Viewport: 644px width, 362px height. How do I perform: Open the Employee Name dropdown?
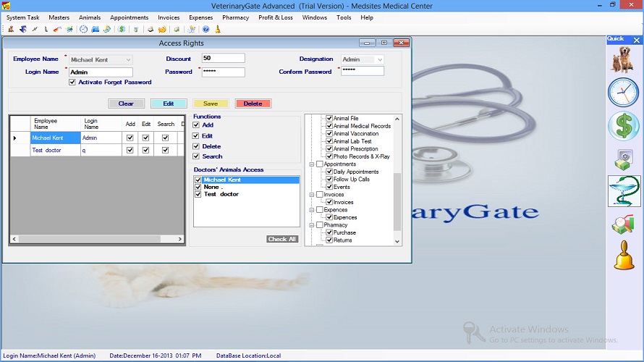(x=129, y=59)
